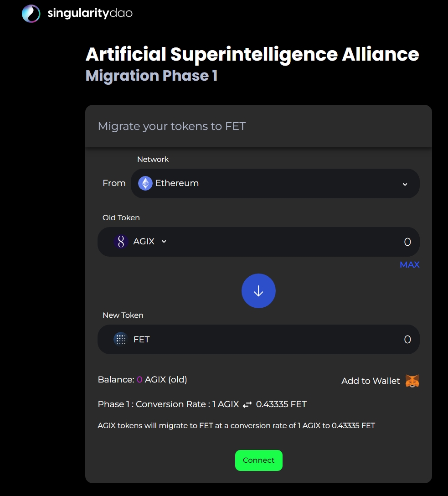
Task: Click the 'Migrate your tokens to FET' header
Action: [x=172, y=126]
